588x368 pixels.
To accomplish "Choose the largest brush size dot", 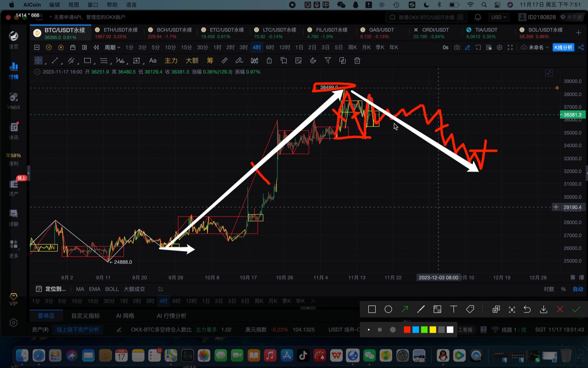I will click(x=393, y=329).
